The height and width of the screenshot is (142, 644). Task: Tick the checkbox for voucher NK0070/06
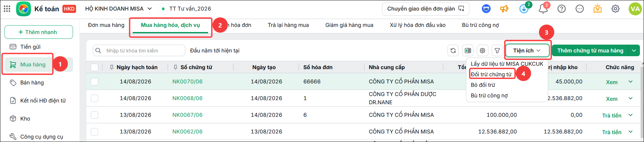click(94, 82)
